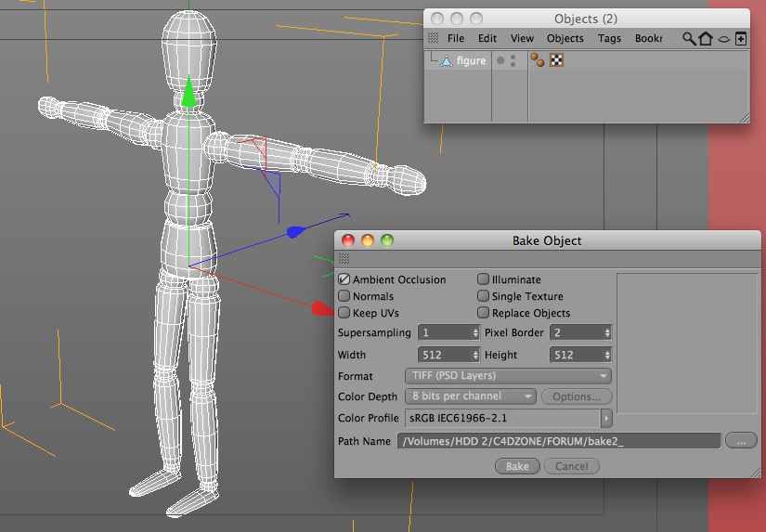This screenshot has width=766, height=532.
Task: Select the orange spheres tag on figure
Action: coord(538,60)
